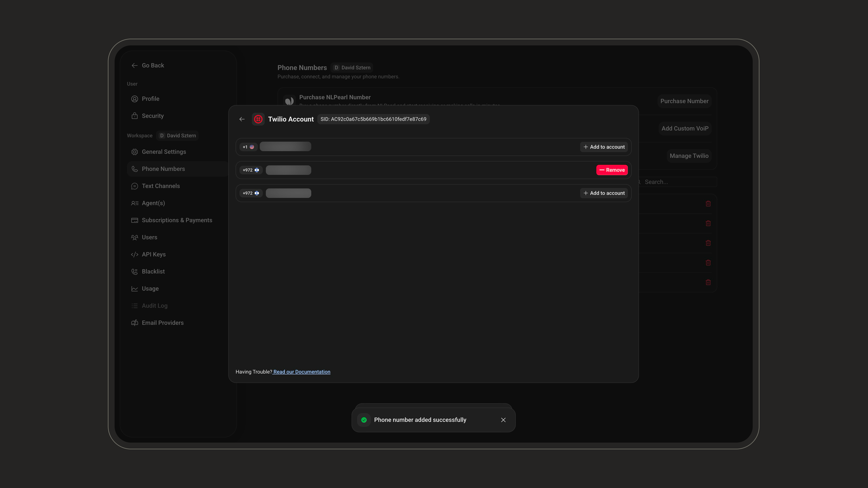Click 'Phone number added successfully' message

pos(420,420)
